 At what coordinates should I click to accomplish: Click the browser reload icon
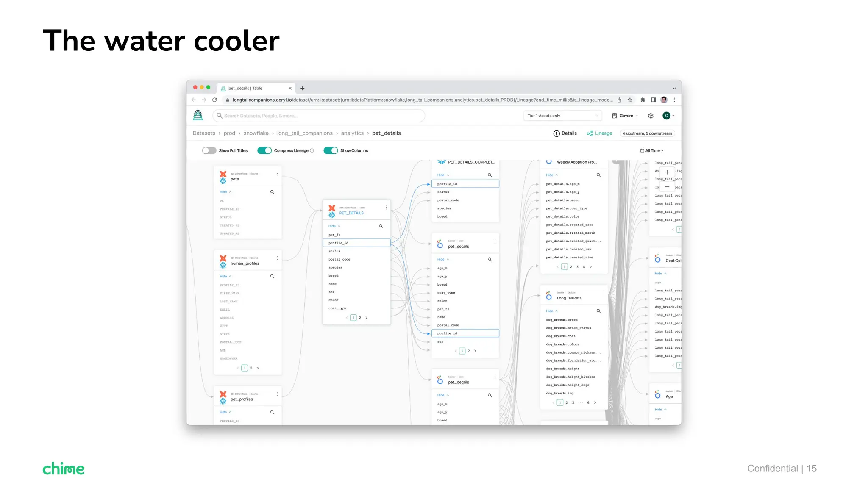pos(214,100)
